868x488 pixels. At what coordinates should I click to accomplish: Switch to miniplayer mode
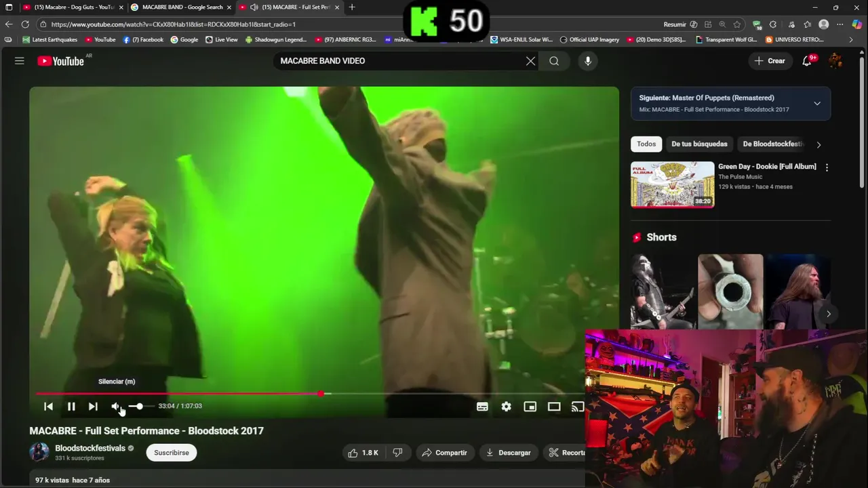[530, 407]
